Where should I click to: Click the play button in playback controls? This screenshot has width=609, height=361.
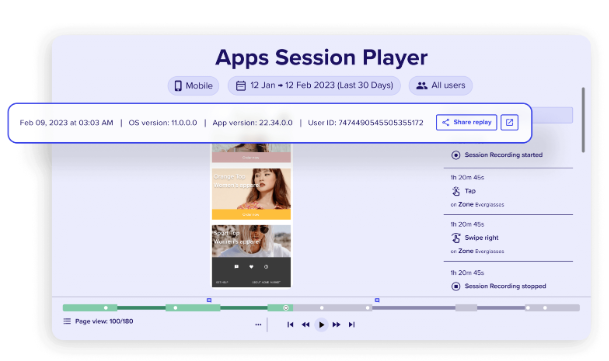click(321, 324)
